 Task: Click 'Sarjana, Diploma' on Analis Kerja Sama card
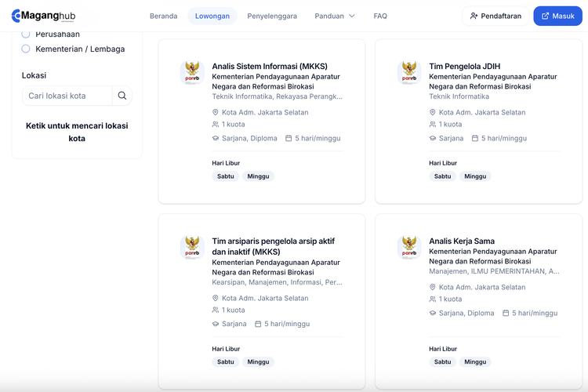[x=466, y=313]
